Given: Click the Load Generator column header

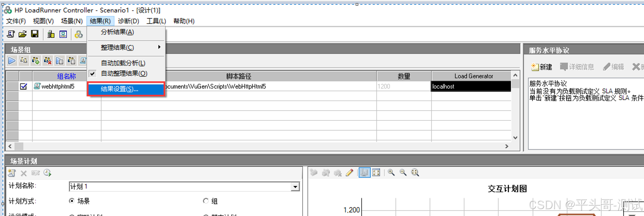Looking at the screenshot, I should 471,76.
